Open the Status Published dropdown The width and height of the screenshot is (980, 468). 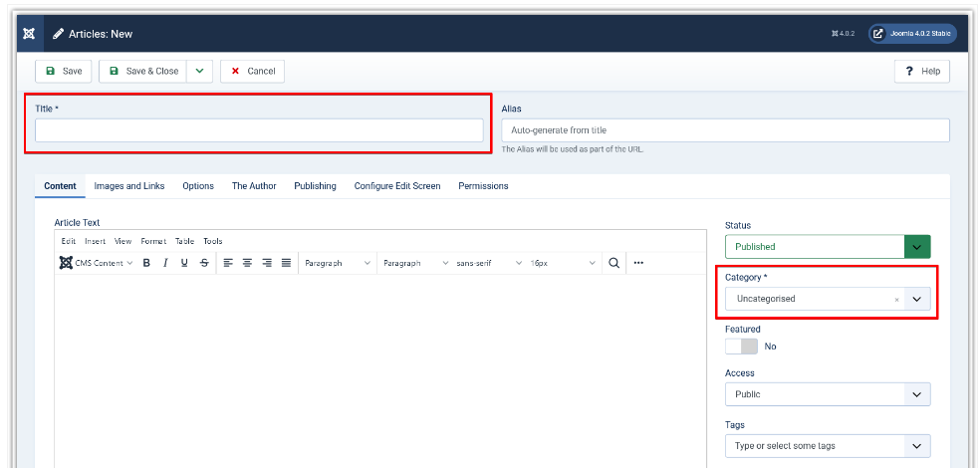pos(828,247)
